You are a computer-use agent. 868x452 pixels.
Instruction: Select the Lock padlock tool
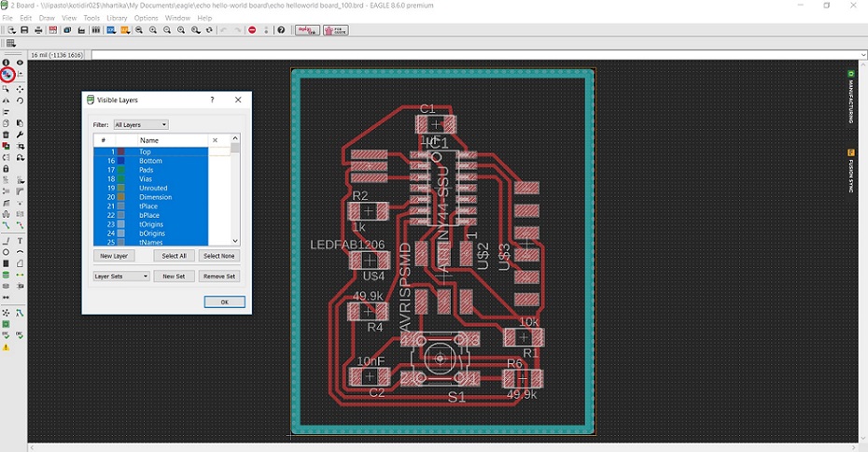[7, 168]
